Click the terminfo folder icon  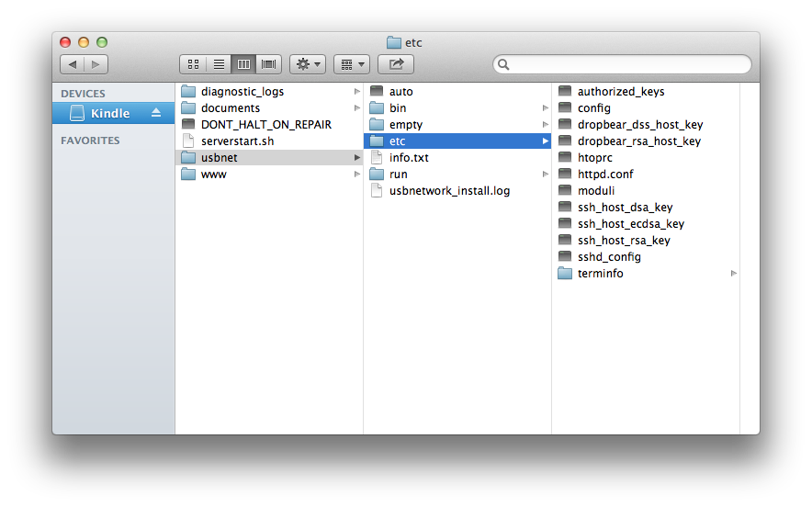pyautogui.click(x=565, y=273)
